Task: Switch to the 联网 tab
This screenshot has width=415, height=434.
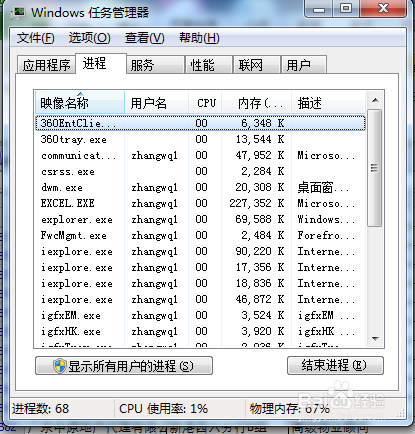Action: [x=257, y=65]
